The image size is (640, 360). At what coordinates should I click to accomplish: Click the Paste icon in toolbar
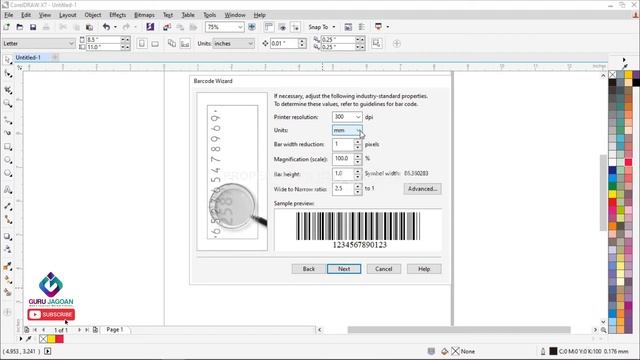pyautogui.click(x=89, y=27)
